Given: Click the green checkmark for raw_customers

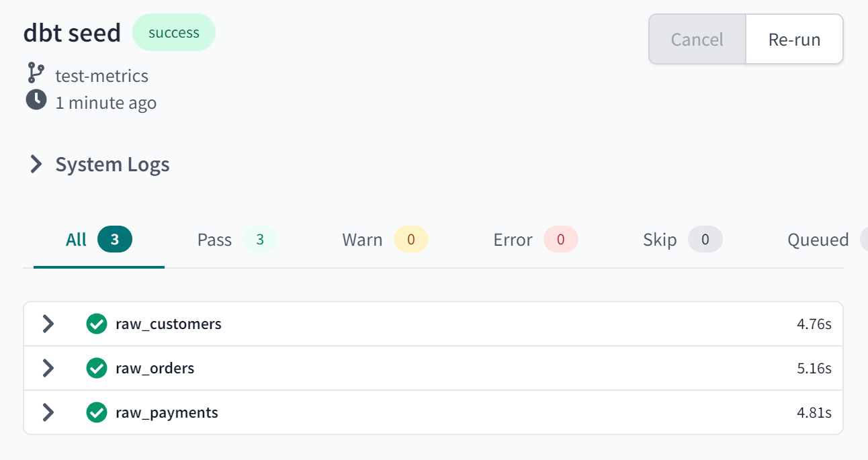Looking at the screenshot, I should point(97,324).
